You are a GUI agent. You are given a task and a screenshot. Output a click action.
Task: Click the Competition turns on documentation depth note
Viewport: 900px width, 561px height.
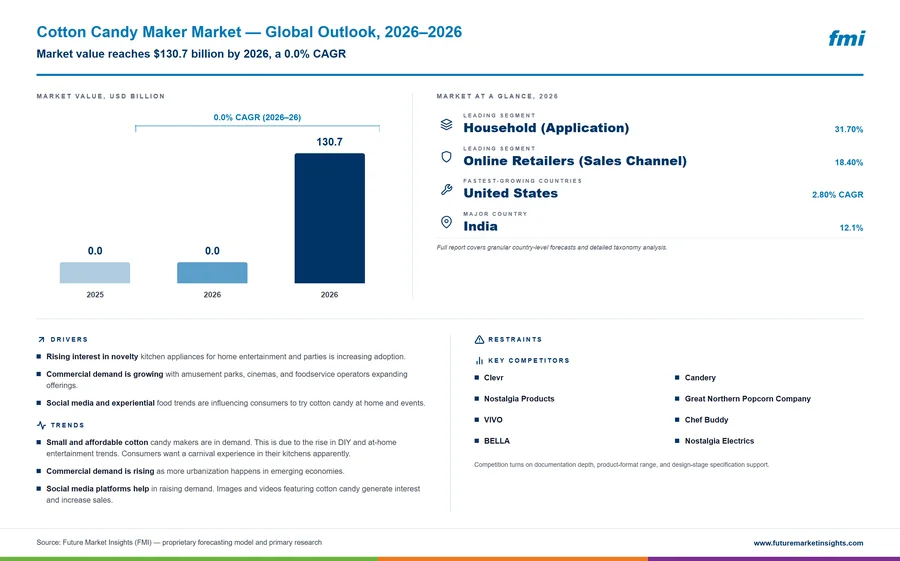(x=622, y=465)
